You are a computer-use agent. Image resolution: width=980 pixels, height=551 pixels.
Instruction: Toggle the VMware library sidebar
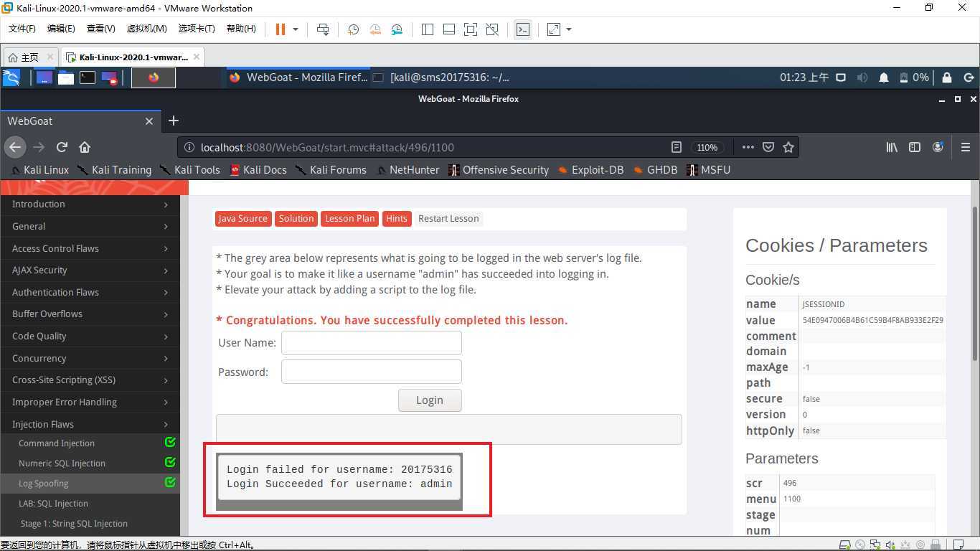(428, 29)
